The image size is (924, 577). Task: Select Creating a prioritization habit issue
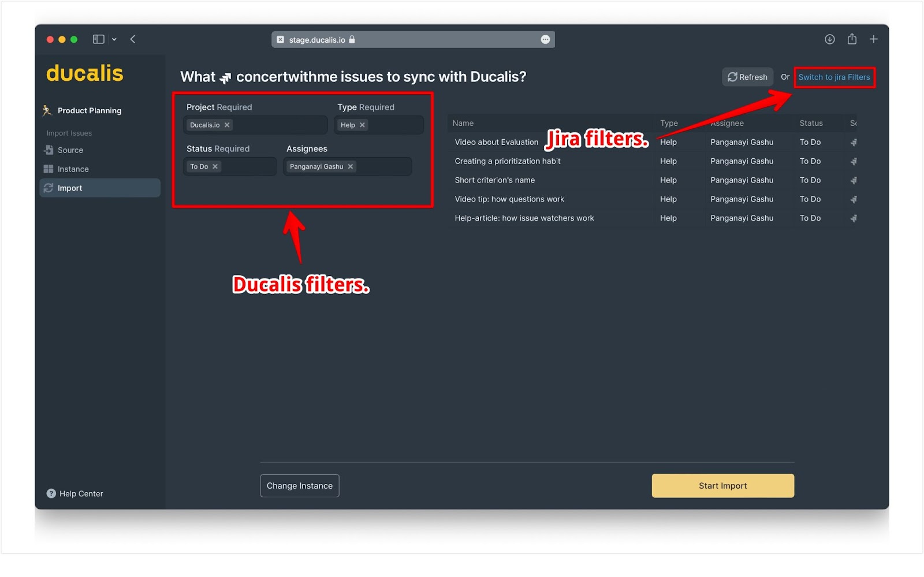point(508,161)
